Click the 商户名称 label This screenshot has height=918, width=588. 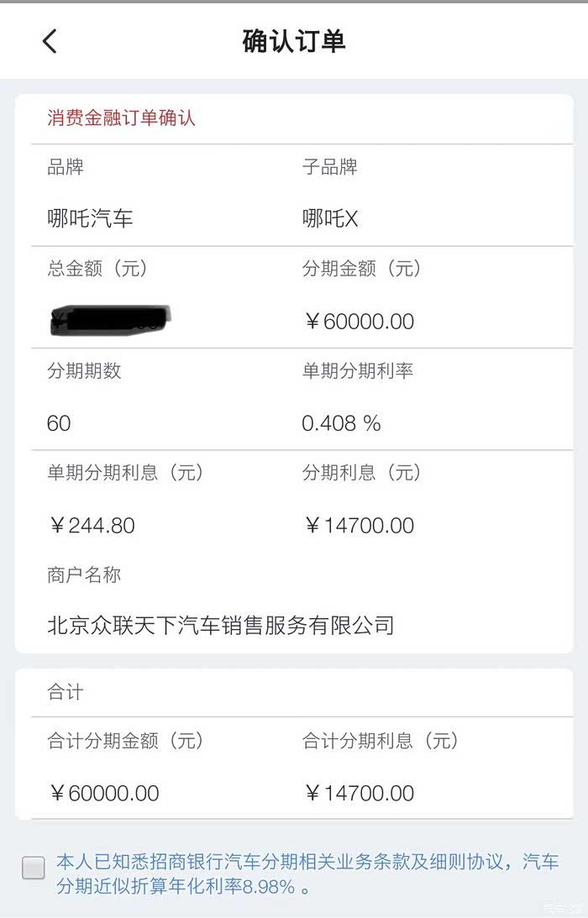84,575
